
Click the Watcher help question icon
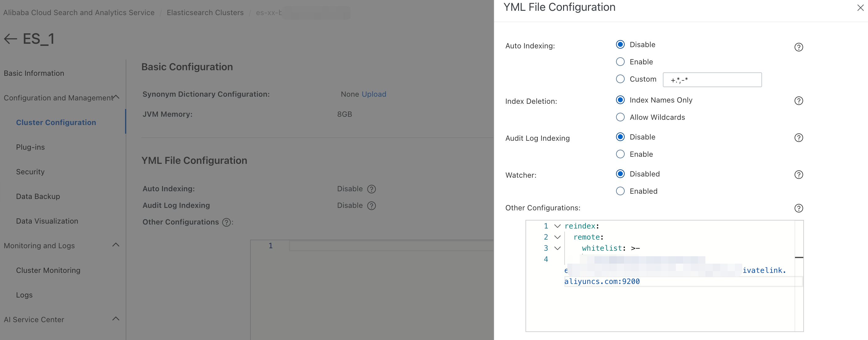pos(798,175)
